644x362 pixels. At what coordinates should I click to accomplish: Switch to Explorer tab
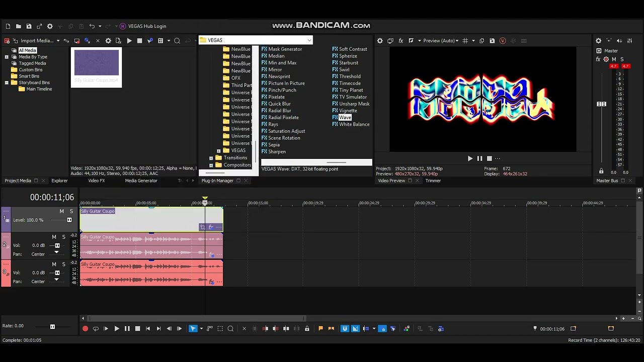coord(59,180)
